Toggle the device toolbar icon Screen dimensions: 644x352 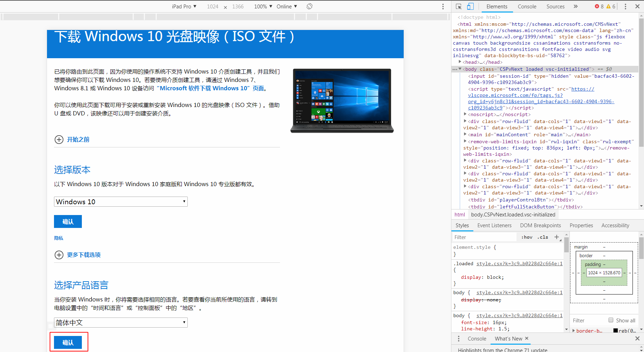coord(470,6)
